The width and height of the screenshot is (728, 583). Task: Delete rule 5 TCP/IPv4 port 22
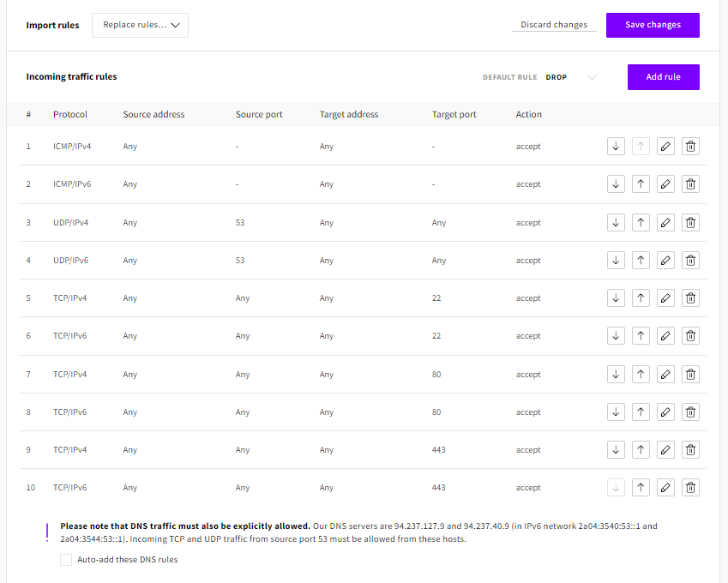click(x=690, y=298)
